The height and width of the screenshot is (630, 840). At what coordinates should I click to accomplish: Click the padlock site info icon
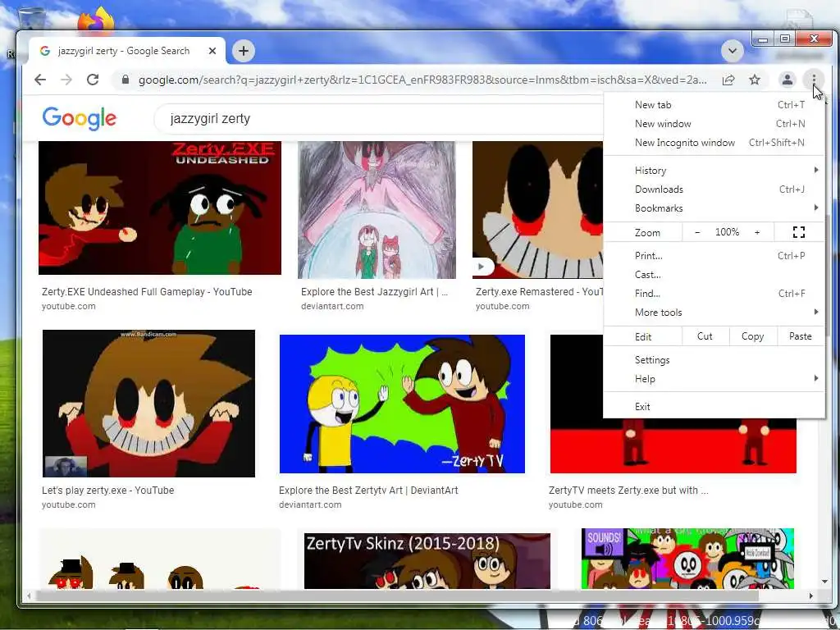(x=126, y=80)
